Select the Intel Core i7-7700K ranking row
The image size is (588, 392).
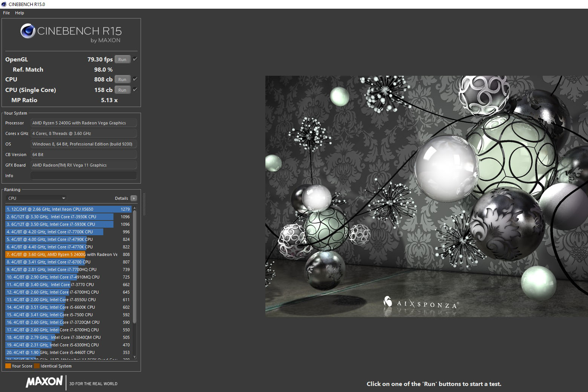pos(68,232)
